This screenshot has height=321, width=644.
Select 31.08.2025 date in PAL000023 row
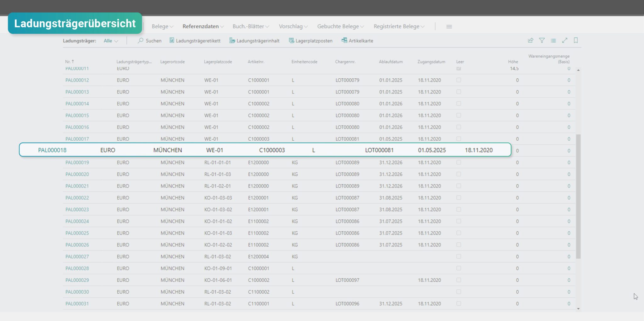[x=391, y=210]
